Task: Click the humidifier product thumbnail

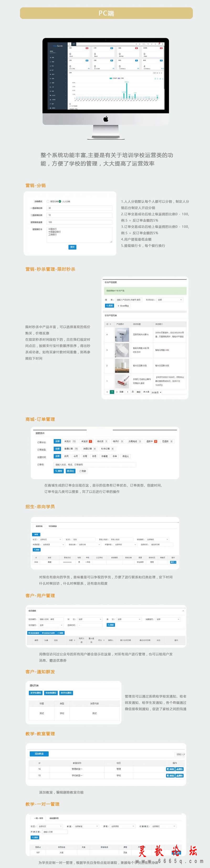Action: pyautogui.click(x=122, y=366)
